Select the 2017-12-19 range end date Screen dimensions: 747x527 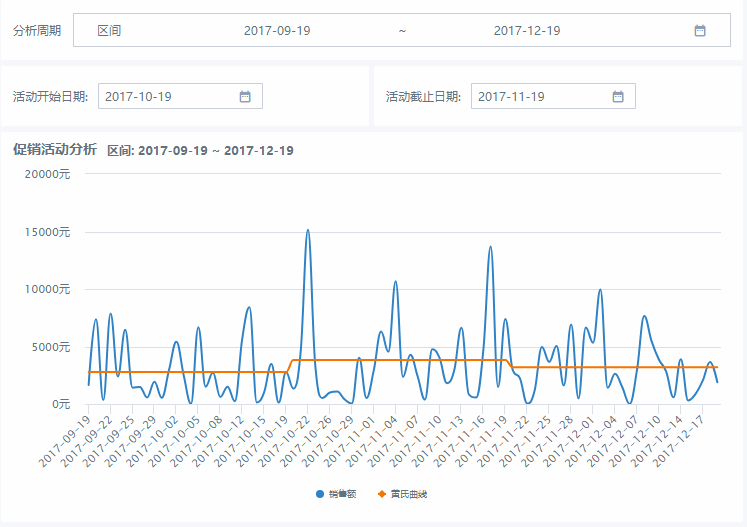[527, 30]
